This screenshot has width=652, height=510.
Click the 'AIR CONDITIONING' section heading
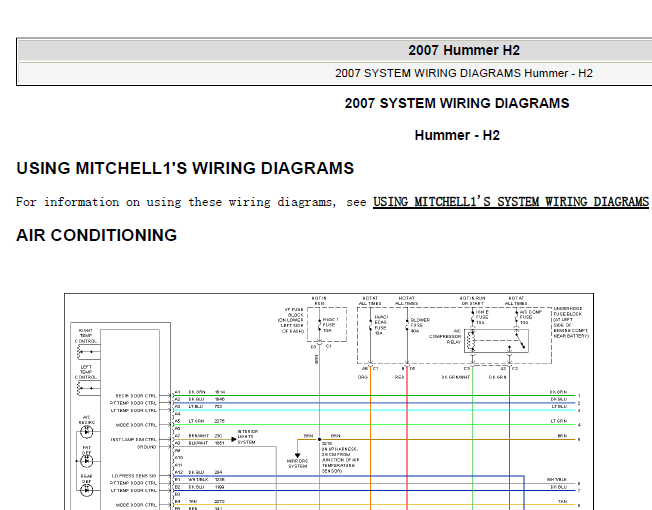[96, 235]
